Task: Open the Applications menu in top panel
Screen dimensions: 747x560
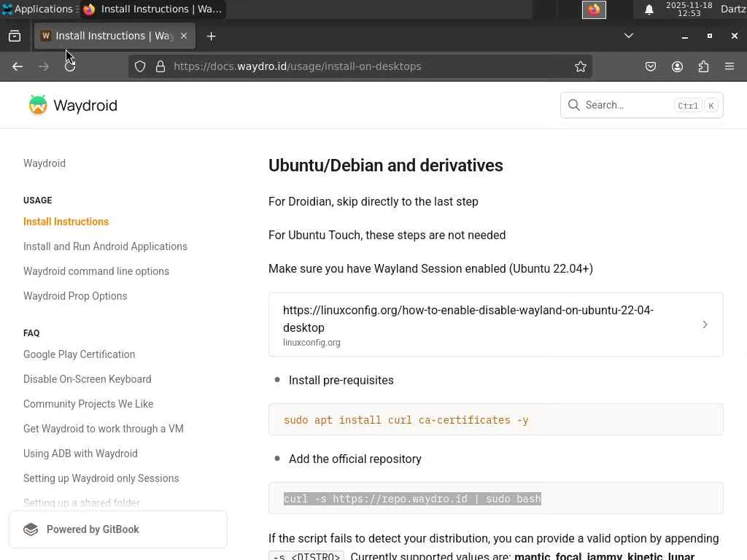Action: tap(37, 9)
